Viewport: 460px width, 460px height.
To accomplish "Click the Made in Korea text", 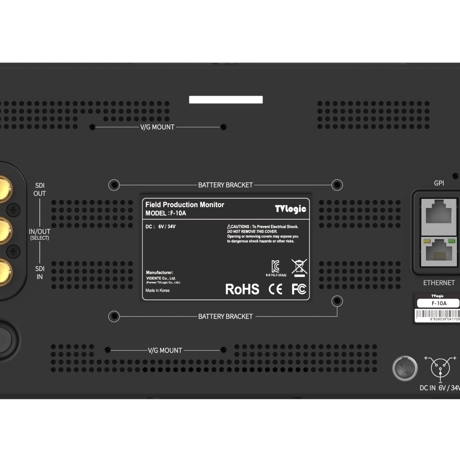I will [x=157, y=290].
